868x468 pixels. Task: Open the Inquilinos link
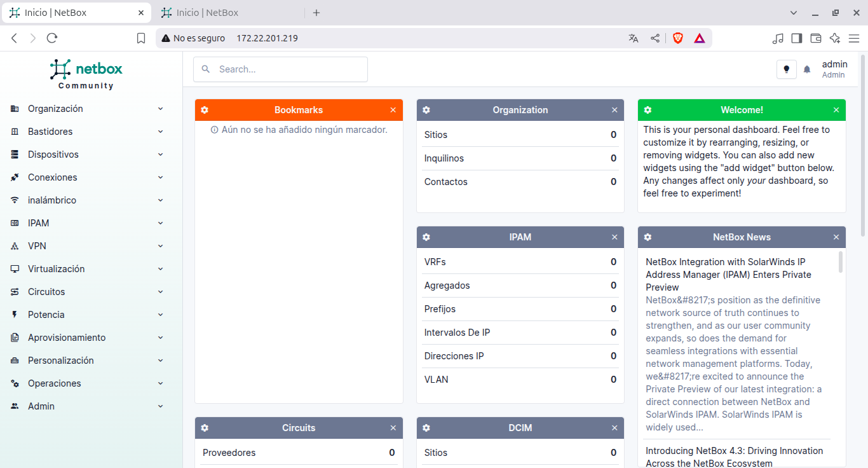444,158
